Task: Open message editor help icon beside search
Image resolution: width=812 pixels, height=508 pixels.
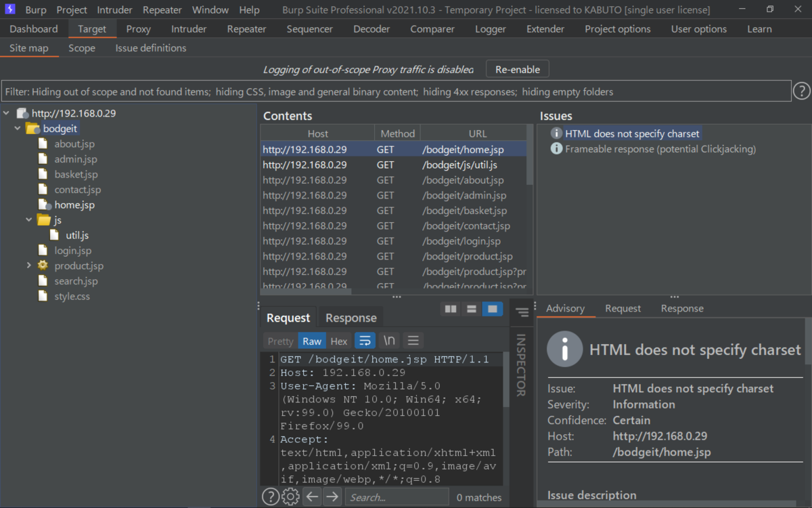Action: [270, 497]
